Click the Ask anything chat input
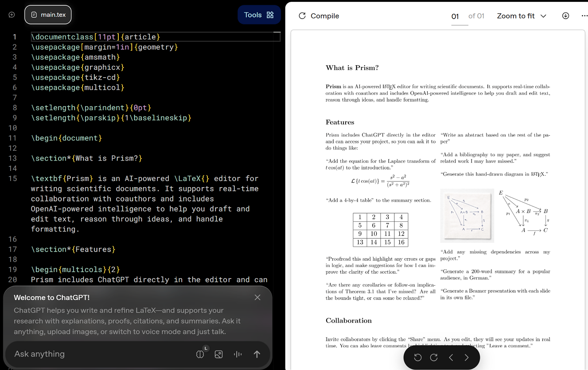Screen dimensions: 588x370 point(97,354)
